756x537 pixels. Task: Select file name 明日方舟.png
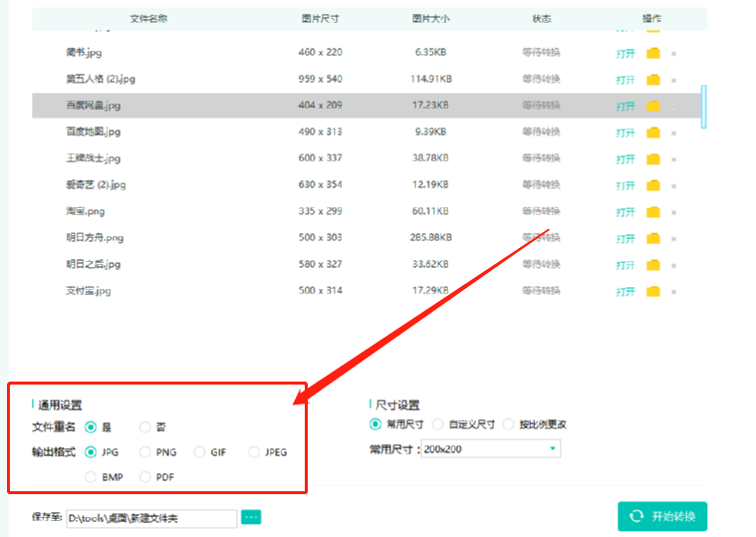pos(95,238)
